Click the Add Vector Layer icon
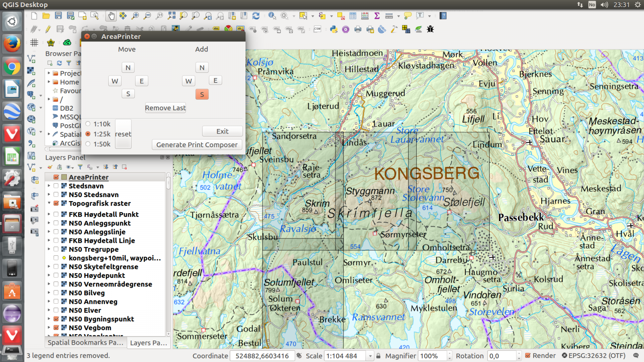 pos(31,59)
